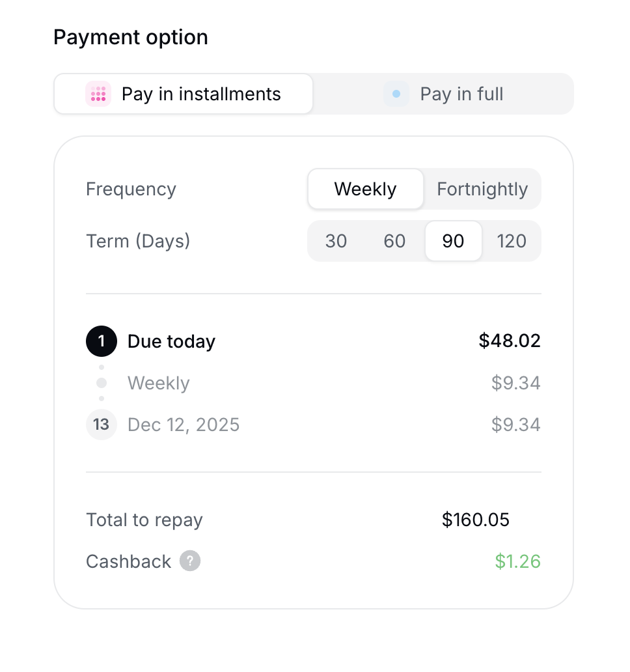Open the Cashback help question mark
Screen dimensions: 630x672
pos(189,561)
